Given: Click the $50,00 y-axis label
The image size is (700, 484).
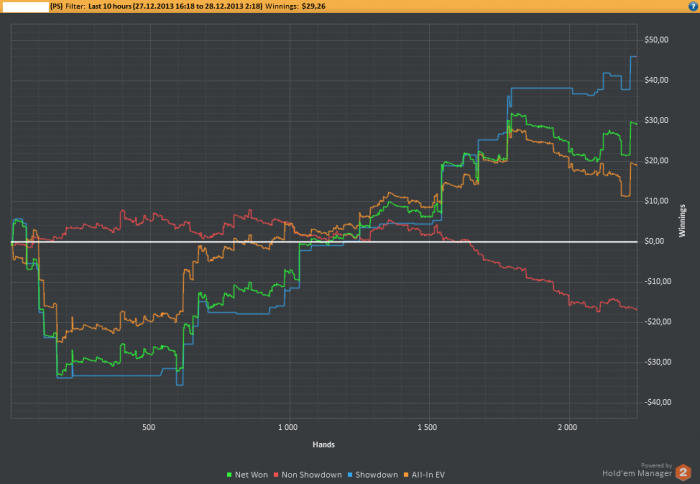Looking at the screenshot, I should (656, 40).
